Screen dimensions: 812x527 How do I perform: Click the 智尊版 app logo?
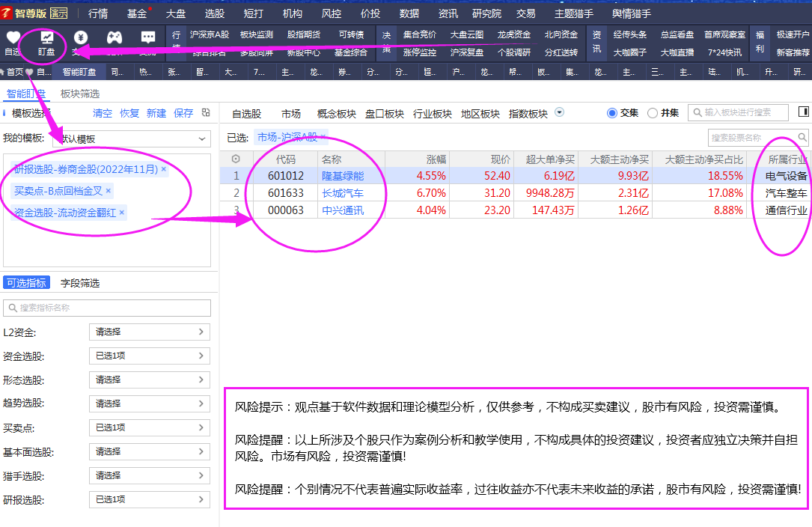[6, 13]
